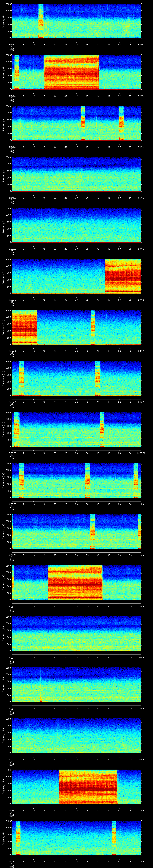Click the red noise block starting the 13:57 spectrogram
153x868 pixels.
24,327
